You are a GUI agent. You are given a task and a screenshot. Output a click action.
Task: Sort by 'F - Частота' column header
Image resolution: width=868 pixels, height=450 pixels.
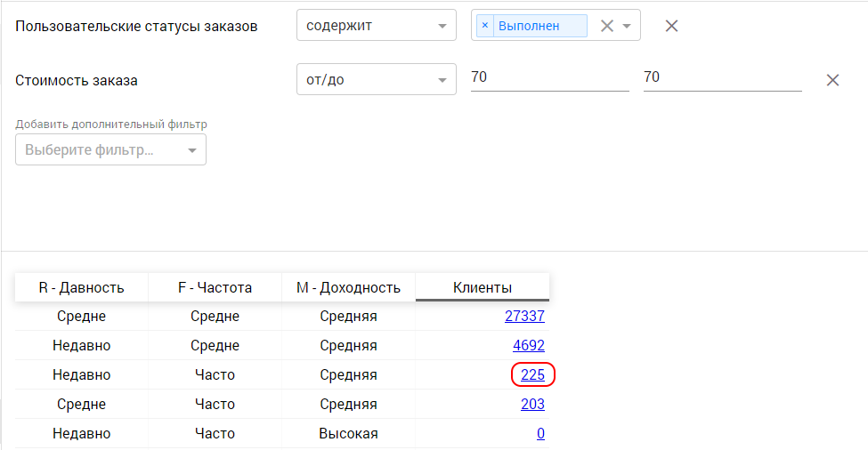[215, 287]
